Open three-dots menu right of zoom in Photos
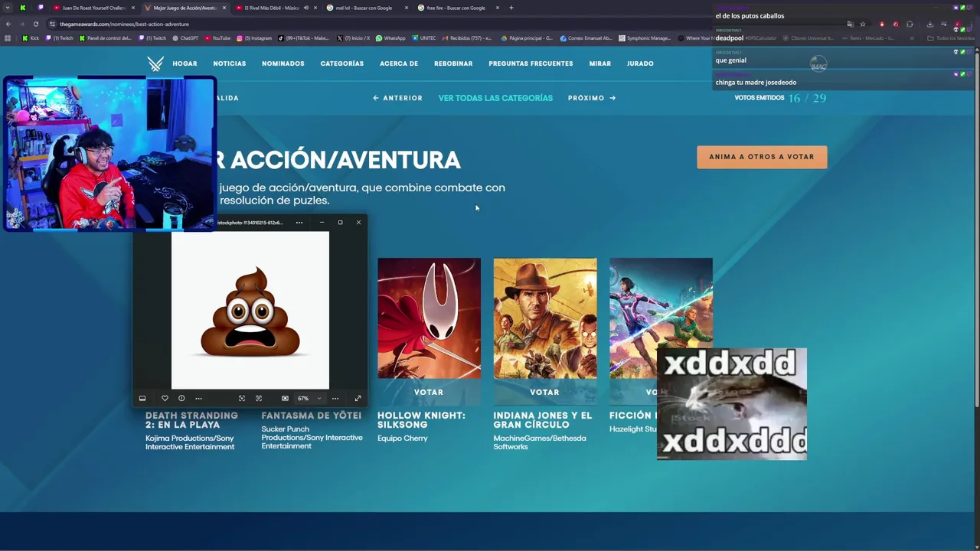Screen dimensions: 980x551 (335, 398)
